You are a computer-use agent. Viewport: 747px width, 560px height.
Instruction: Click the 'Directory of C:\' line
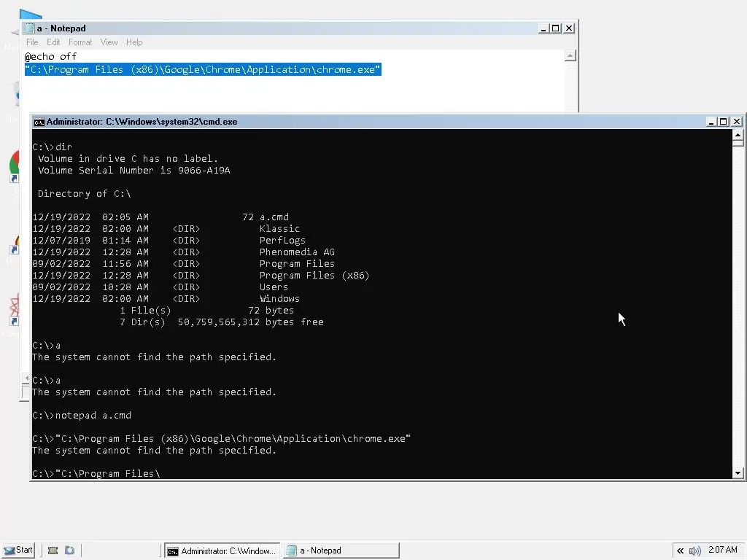click(84, 194)
